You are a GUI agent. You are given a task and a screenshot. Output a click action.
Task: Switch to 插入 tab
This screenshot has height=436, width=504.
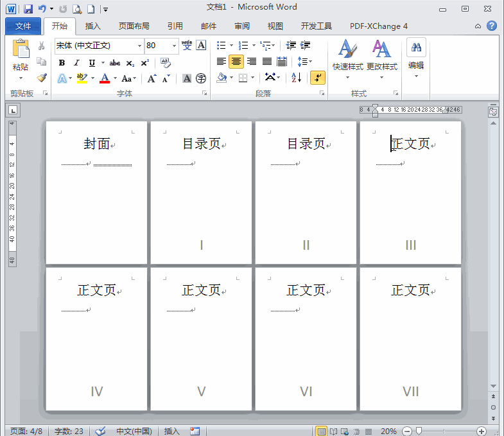click(x=92, y=26)
